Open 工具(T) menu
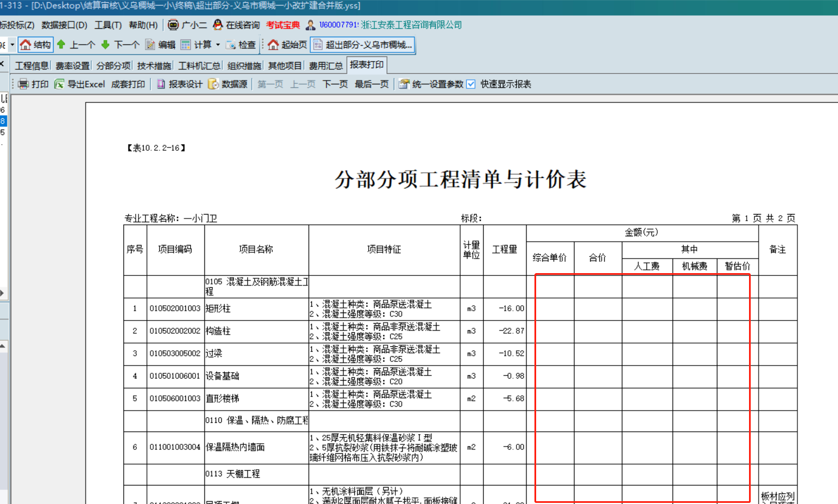The height and width of the screenshot is (504, 838). pyautogui.click(x=108, y=25)
